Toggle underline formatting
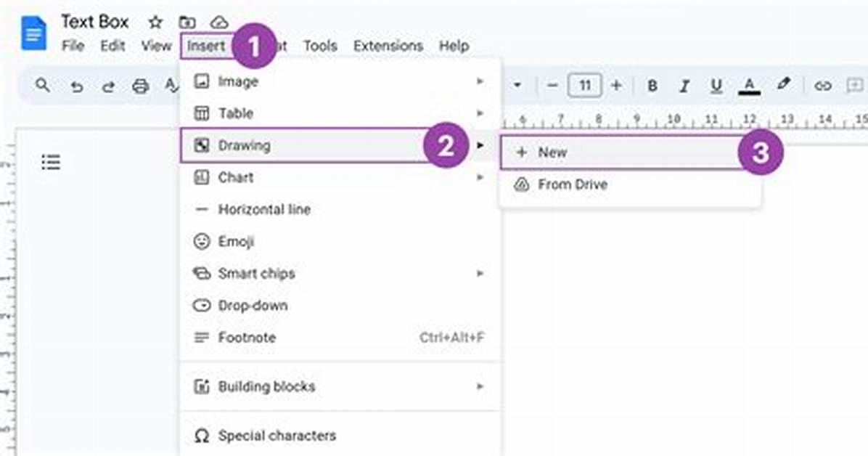This screenshot has width=868, height=456. tap(716, 86)
